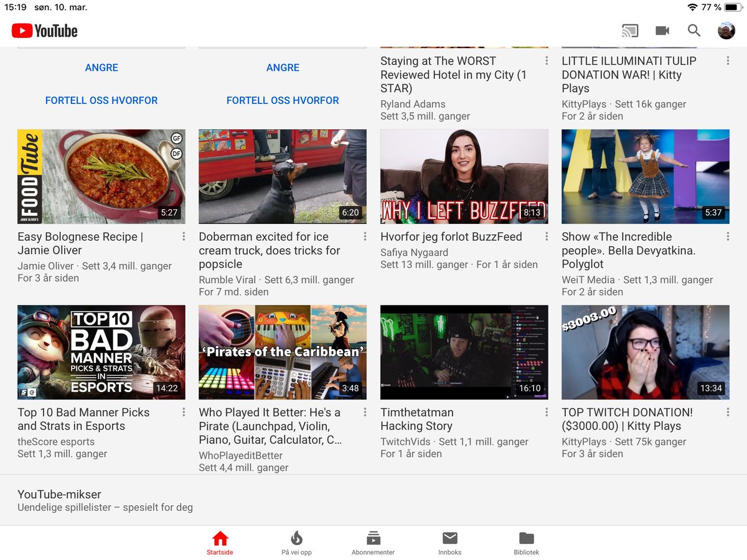
Task: Play the Pirates of the Caribbean thumbnail
Action: 283,352
